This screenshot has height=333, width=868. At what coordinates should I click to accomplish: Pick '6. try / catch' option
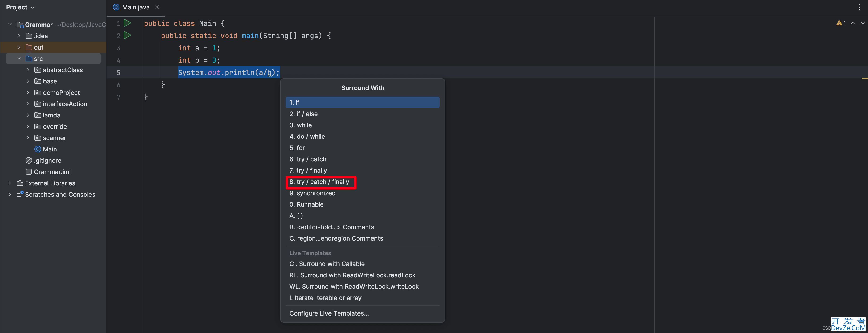[x=362, y=159]
